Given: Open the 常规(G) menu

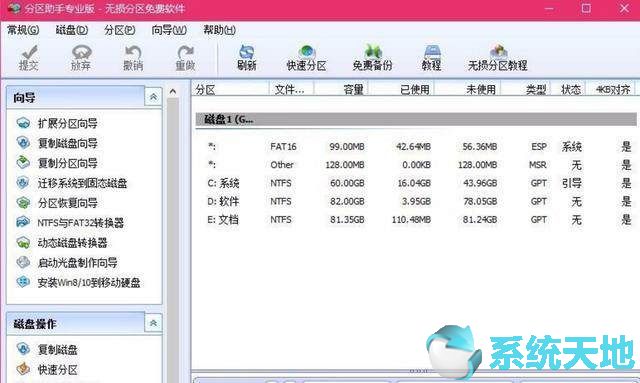Looking at the screenshot, I should (x=23, y=30).
